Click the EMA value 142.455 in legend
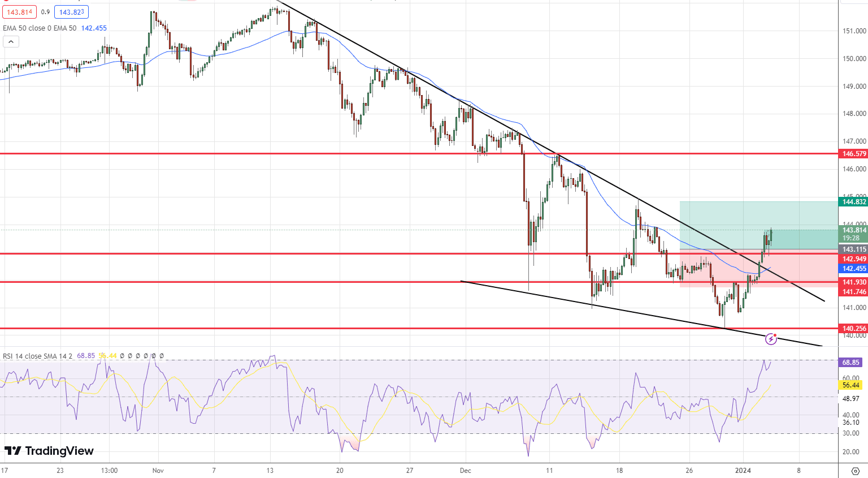Viewport: 868px width, 478px height. (x=94, y=28)
